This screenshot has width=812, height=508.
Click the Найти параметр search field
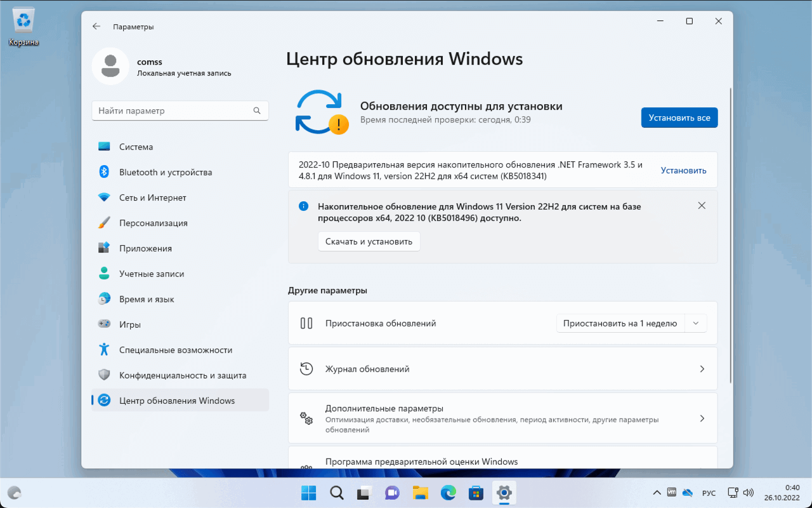pyautogui.click(x=180, y=110)
